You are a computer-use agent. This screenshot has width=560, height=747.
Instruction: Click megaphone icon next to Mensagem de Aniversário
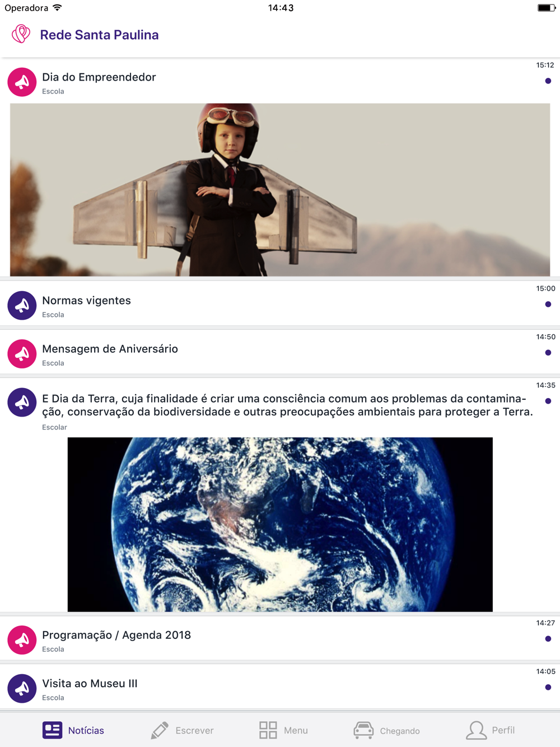[x=22, y=353]
